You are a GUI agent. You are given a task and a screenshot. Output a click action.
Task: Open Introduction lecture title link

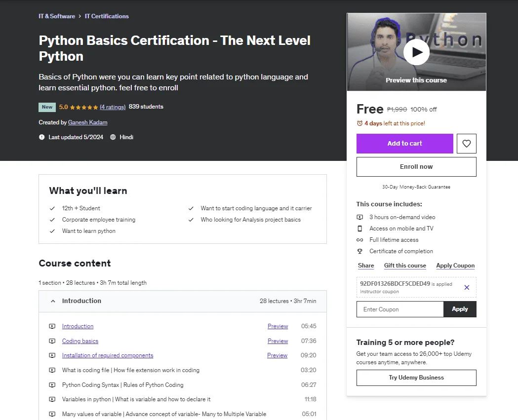tap(78, 326)
